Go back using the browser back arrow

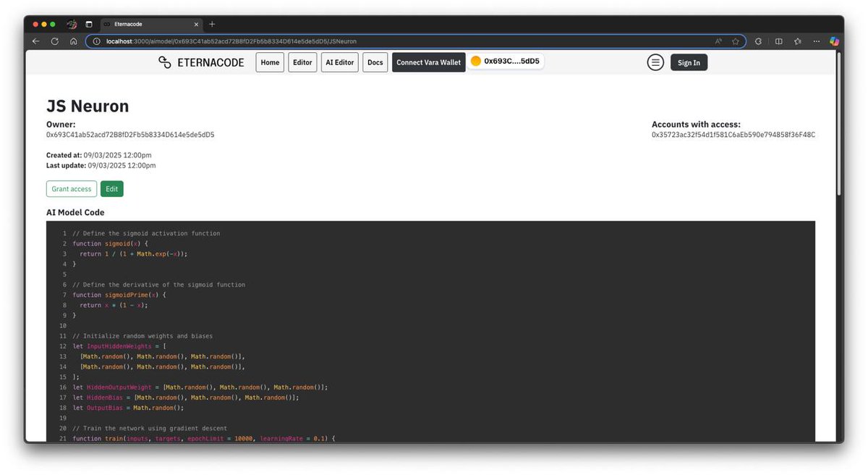[x=35, y=41]
